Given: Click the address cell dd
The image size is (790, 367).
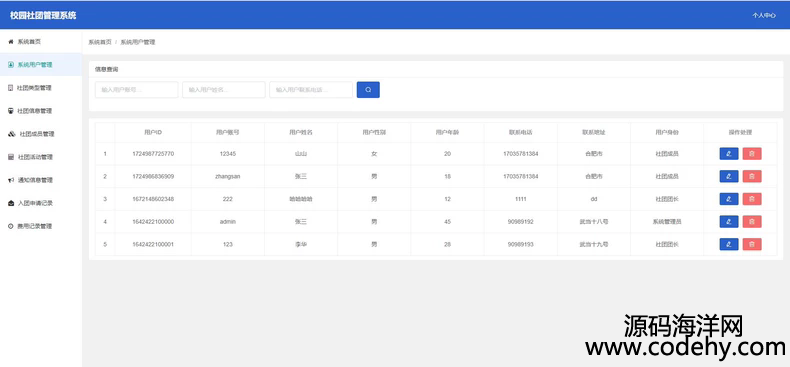Looking at the screenshot, I should click(594, 199).
